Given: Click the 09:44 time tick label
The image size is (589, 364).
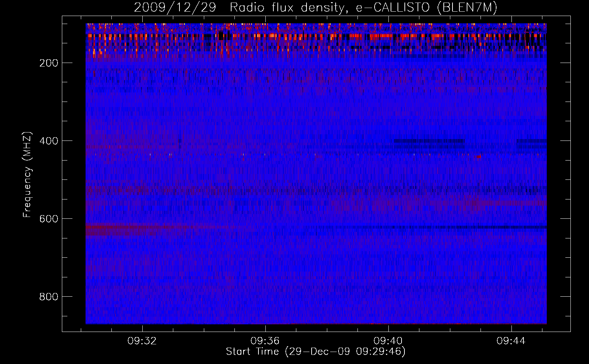Looking at the screenshot, I should tap(511, 341).
